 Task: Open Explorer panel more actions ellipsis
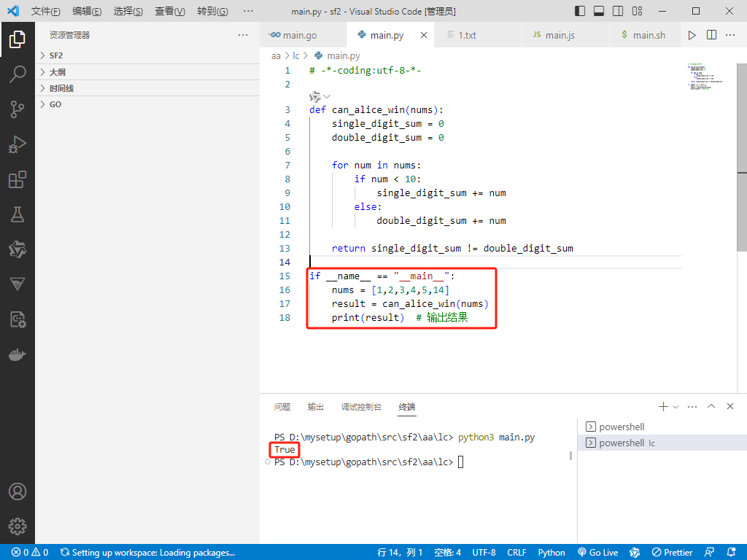pyautogui.click(x=243, y=35)
